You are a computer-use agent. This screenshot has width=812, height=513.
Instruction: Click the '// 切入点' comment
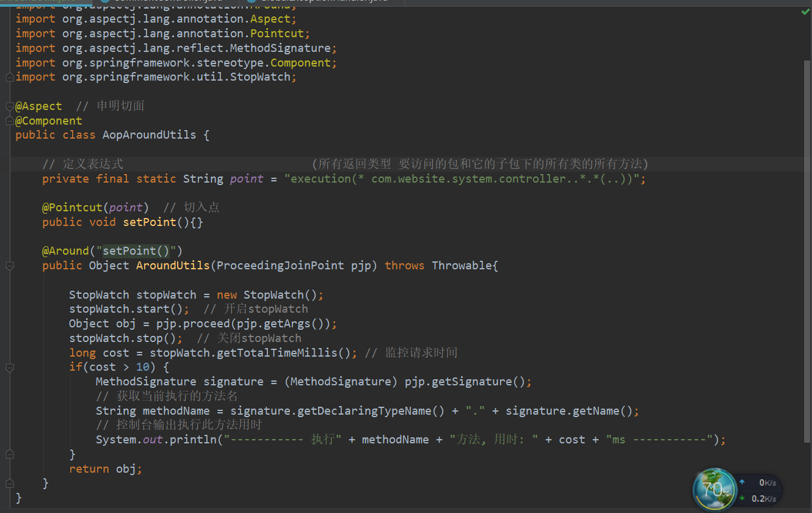coord(191,208)
